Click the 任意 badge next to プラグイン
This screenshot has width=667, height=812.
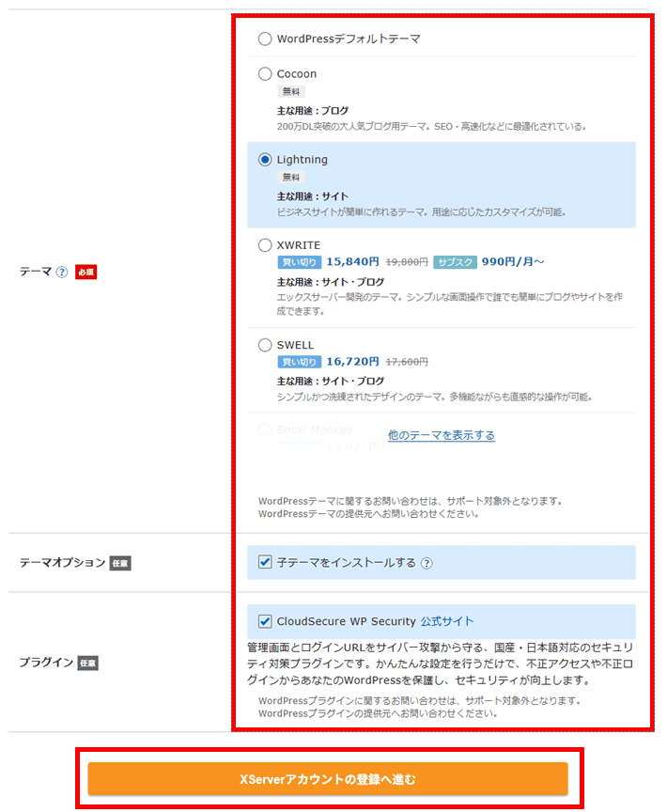[x=87, y=663]
